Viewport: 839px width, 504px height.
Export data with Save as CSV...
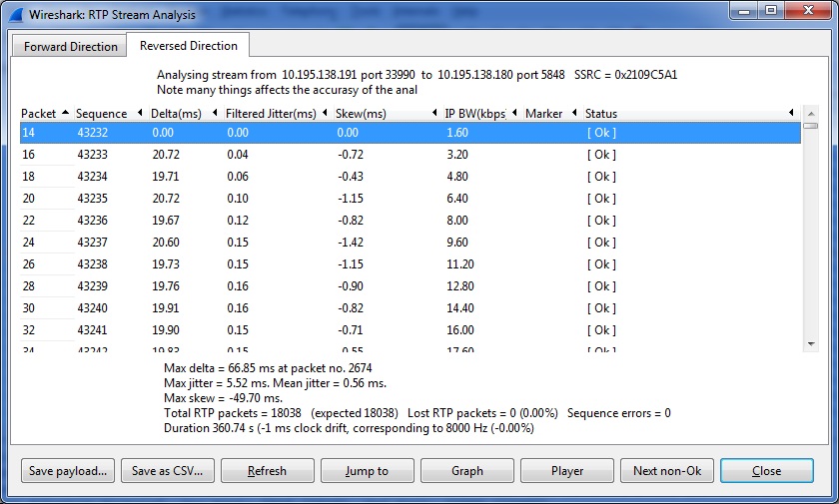point(166,471)
